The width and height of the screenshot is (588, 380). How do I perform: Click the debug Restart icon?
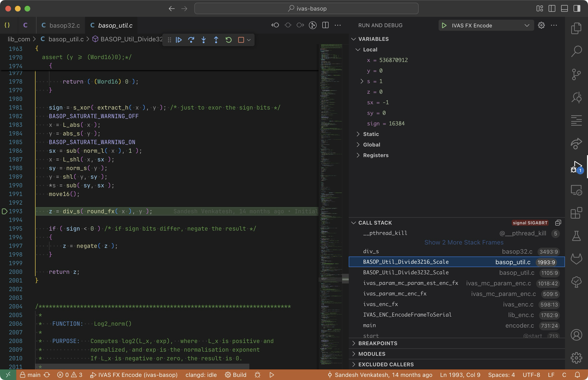click(228, 40)
